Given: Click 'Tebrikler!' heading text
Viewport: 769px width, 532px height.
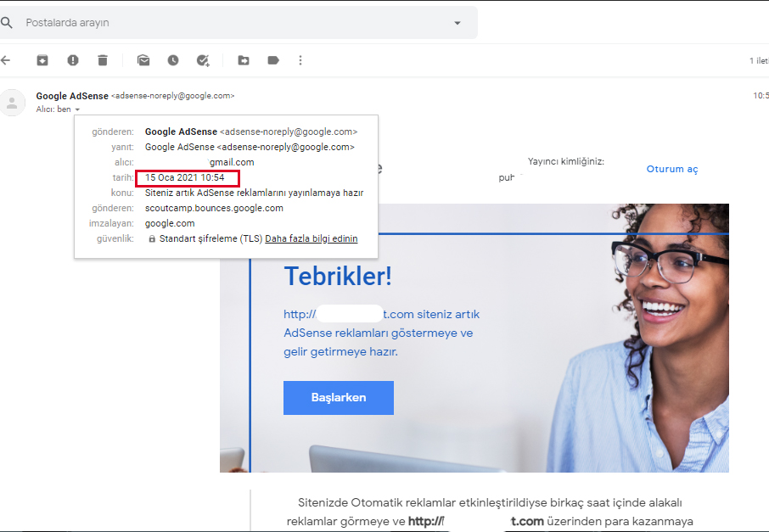Looking at the screenshot, I should click(x=338, y=276).
